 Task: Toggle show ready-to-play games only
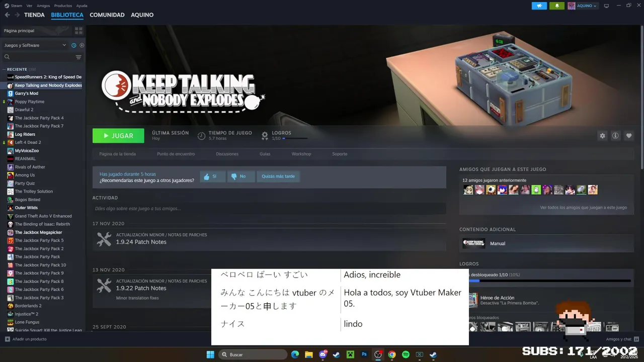pos(82,45)
